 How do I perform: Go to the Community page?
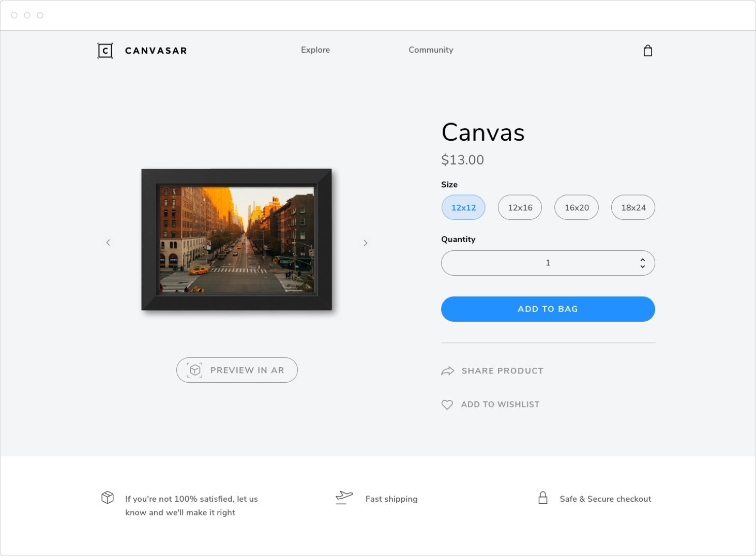(431, 50)
